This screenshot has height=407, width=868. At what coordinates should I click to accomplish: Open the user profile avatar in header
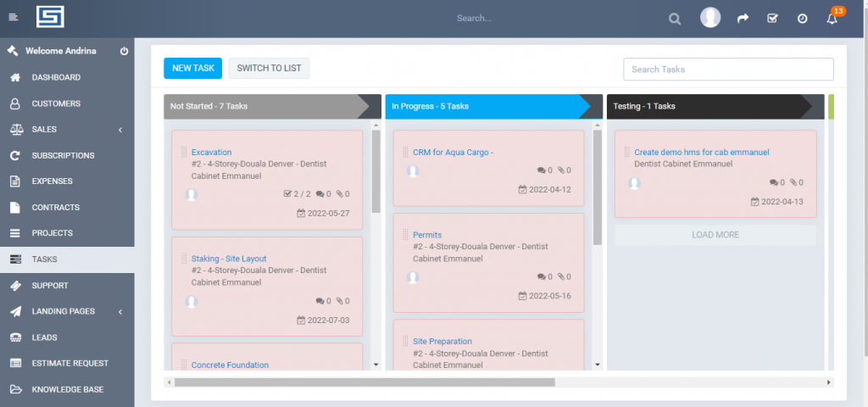point(710,18)
